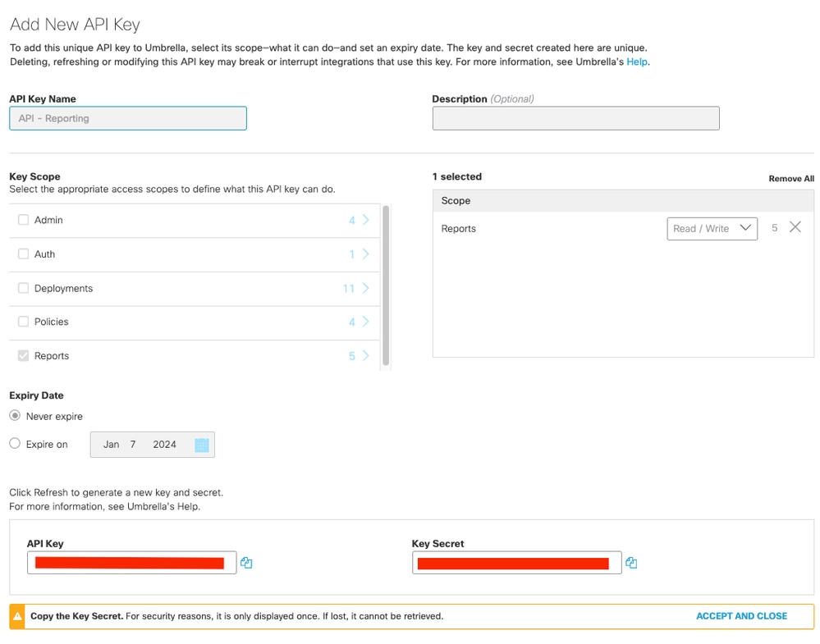Open Umbrella's Help link
The width and height of the screenshot is (820, 644).
[x=638, y=62]
